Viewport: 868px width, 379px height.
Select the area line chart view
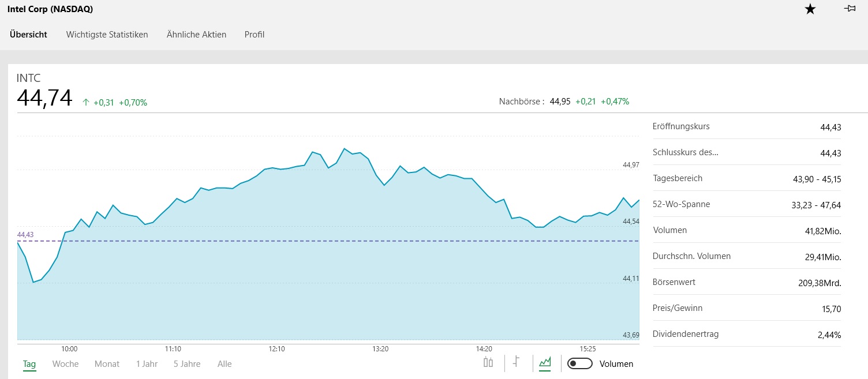(x=545, y=362)
